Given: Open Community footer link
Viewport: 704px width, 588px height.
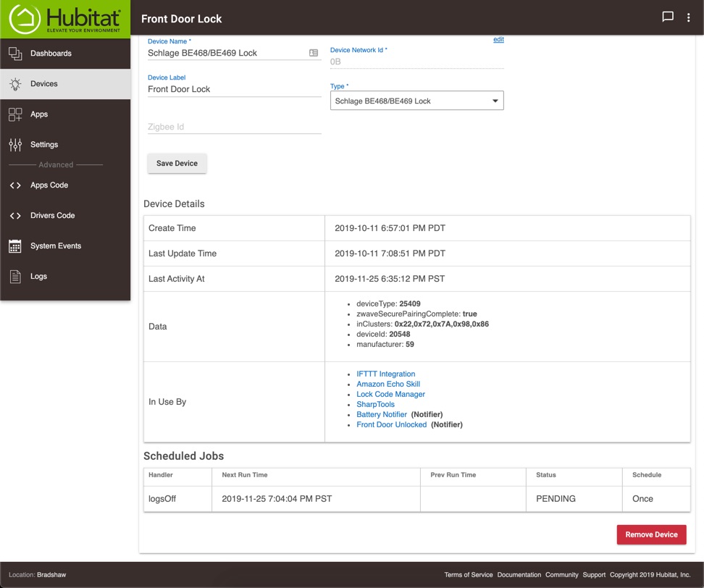Looking at the screenshot, I should pos(561,575).
